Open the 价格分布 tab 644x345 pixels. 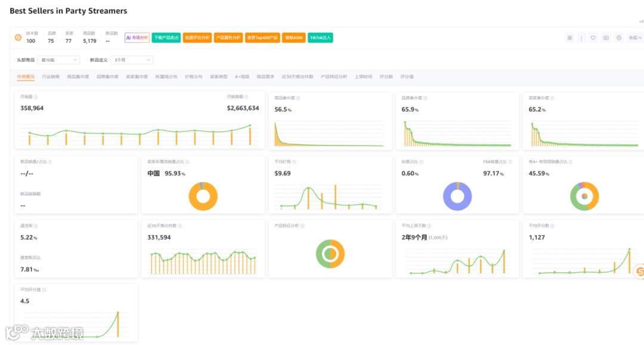coord(193,77)
